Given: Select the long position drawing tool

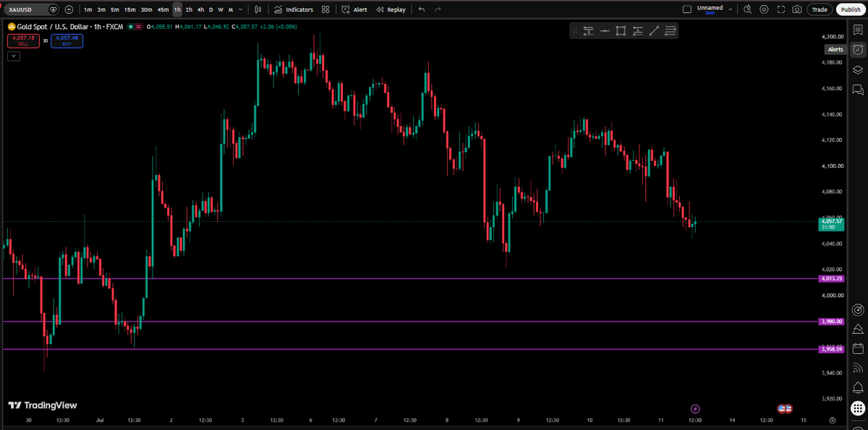Looking at the screenshot, I should coord(637,30).
